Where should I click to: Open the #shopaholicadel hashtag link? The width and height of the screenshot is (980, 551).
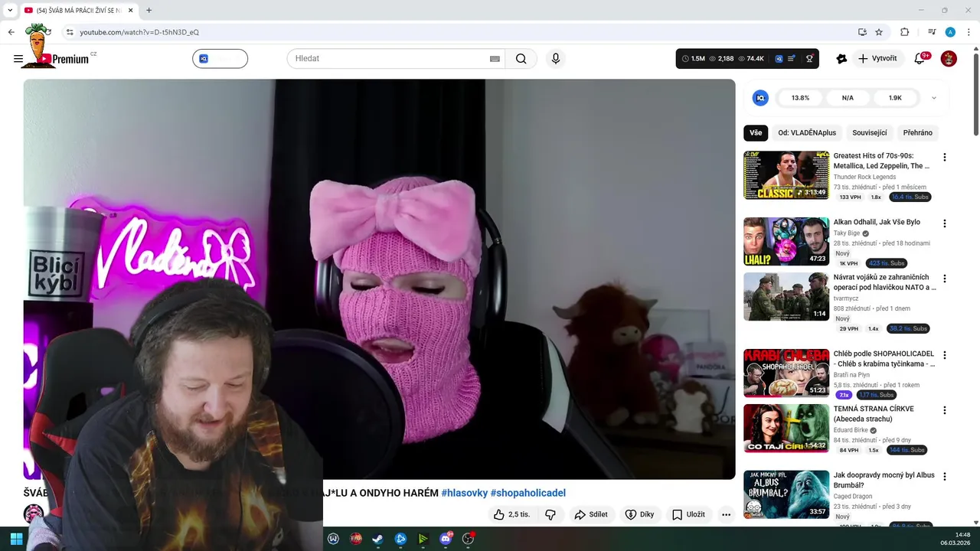(528, 493)
